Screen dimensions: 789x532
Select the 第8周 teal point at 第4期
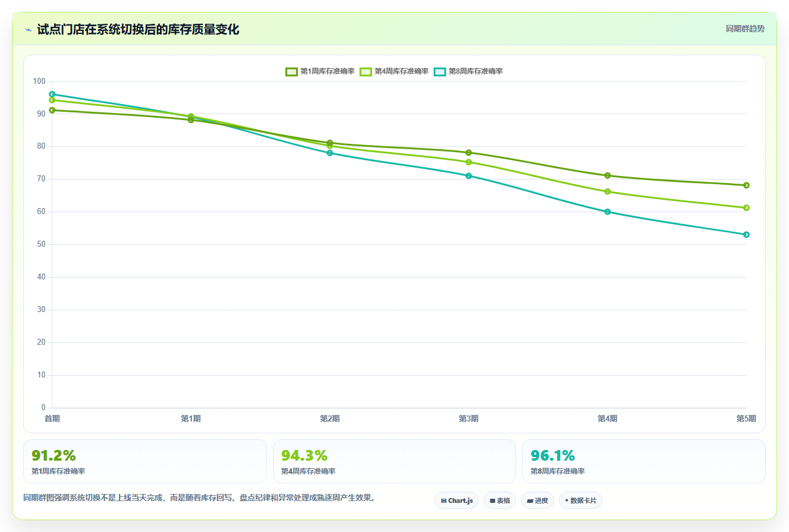tap(608, 212)
